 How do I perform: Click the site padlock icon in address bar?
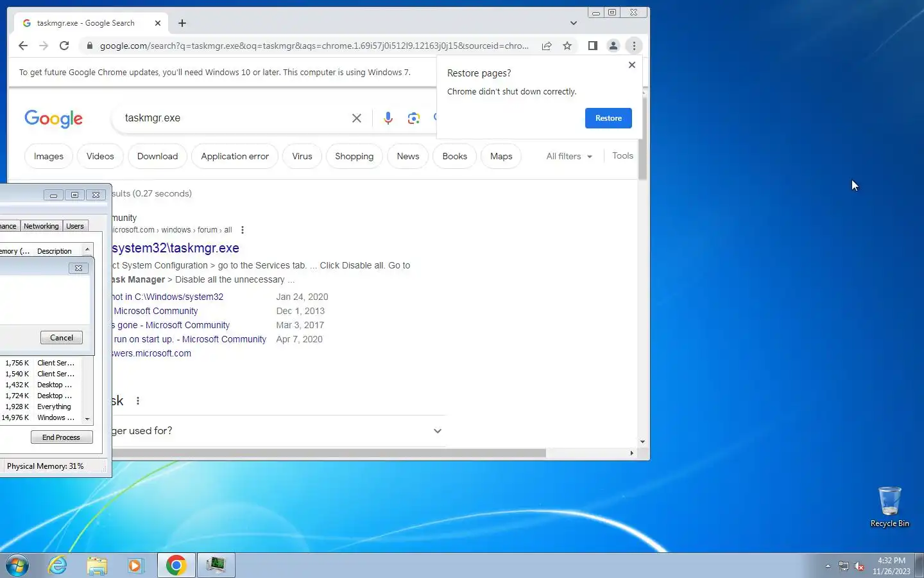coord(89,46)
